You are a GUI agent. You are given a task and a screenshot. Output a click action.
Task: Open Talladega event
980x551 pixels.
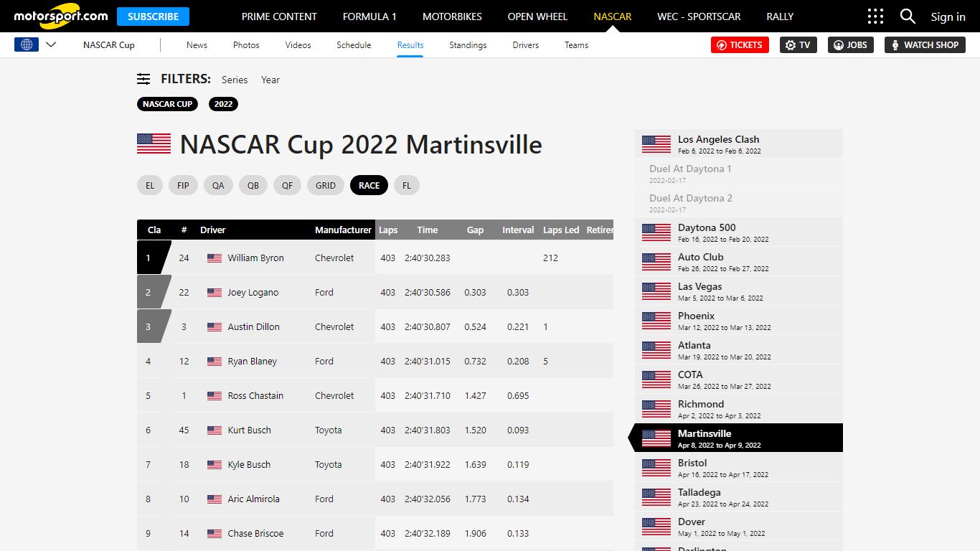(x=739, y=496)
